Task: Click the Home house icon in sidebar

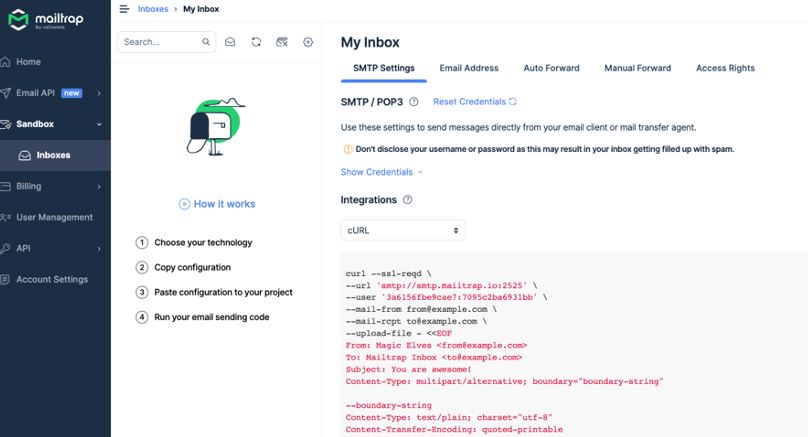Action: point(5,62)
